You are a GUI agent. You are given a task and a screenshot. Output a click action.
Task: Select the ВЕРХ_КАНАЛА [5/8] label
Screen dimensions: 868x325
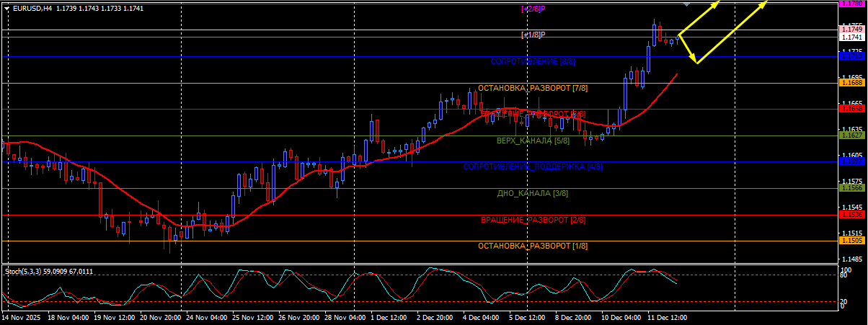click(x=533, y=141)
